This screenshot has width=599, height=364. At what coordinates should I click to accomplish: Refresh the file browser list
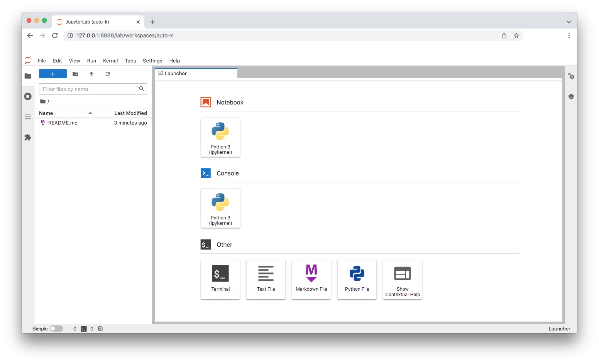tap(108, 74)
